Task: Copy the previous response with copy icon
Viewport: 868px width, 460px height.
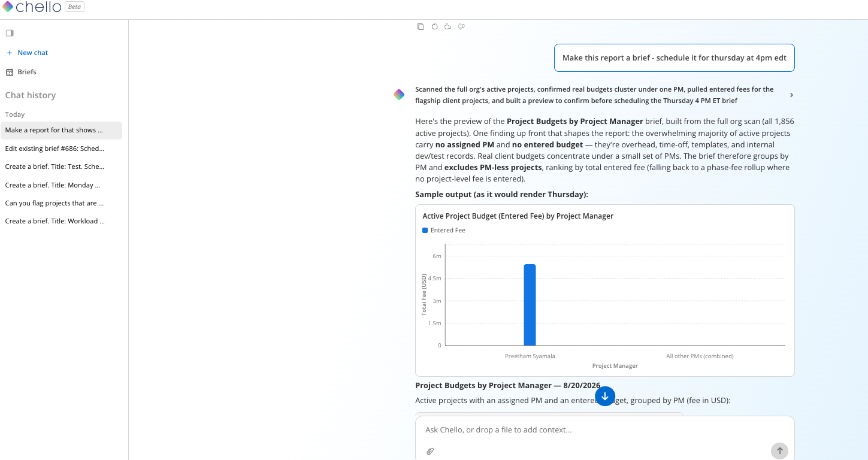Action: (x=421, y=26)
